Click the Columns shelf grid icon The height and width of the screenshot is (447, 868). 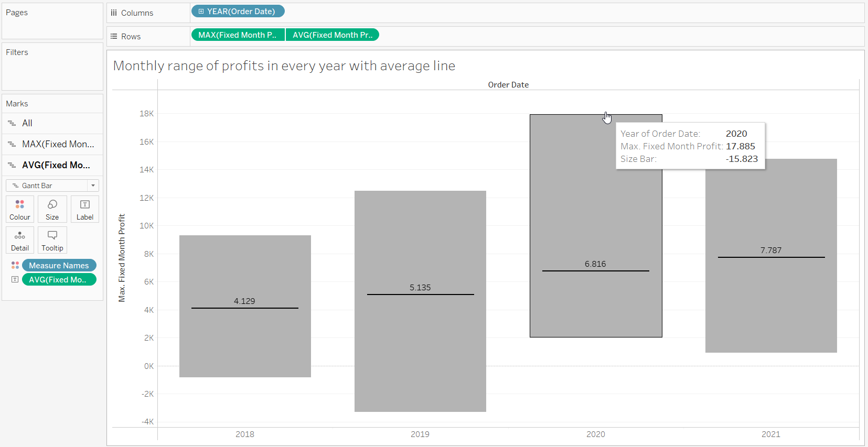[x=114, y=13]
